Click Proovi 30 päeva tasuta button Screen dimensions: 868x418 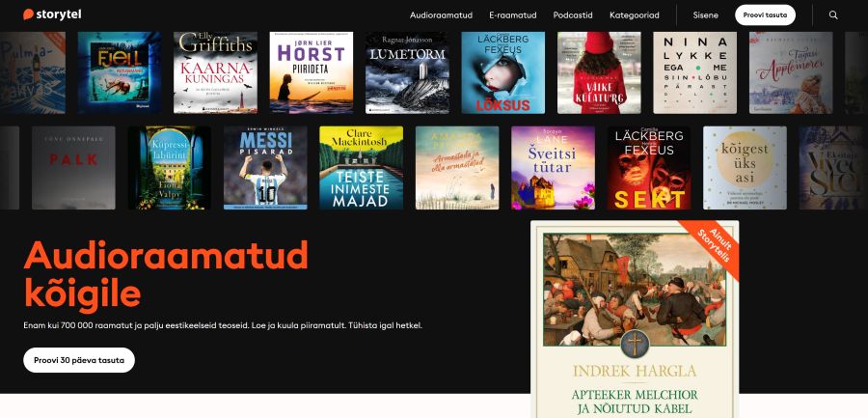pos(78,360)
